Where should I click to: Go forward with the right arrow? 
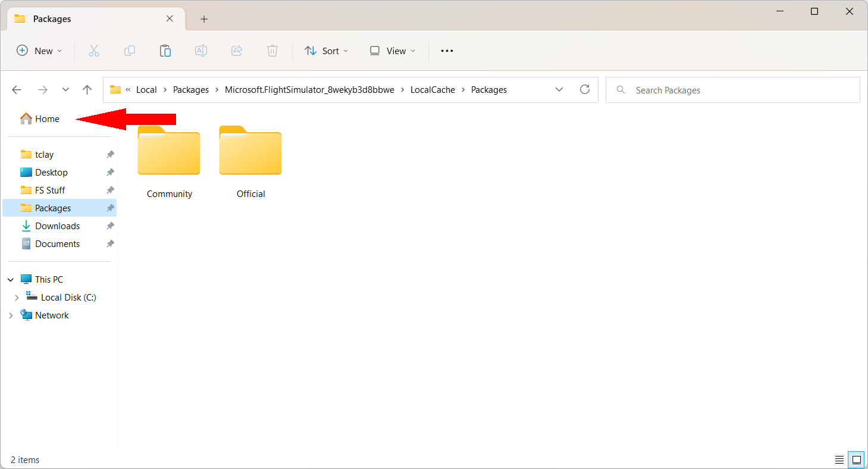pyautogui.click(x=42, y=90)
